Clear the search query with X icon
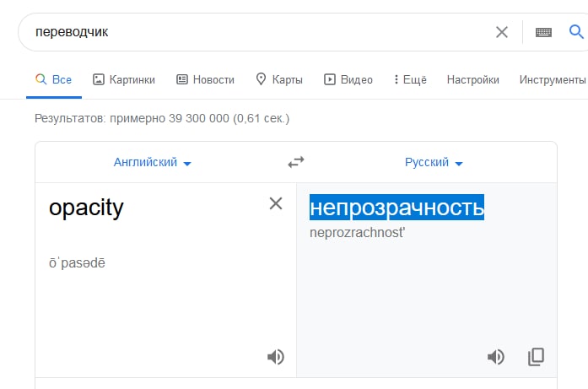The height and width of the screenshot is (389, 588). [502, 32]
